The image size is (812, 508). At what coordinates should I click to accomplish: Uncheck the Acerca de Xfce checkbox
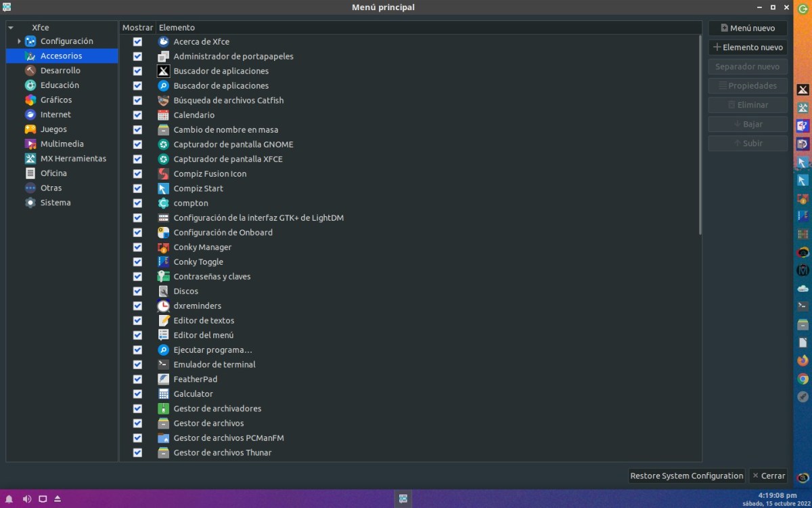[x=137, y=42]
